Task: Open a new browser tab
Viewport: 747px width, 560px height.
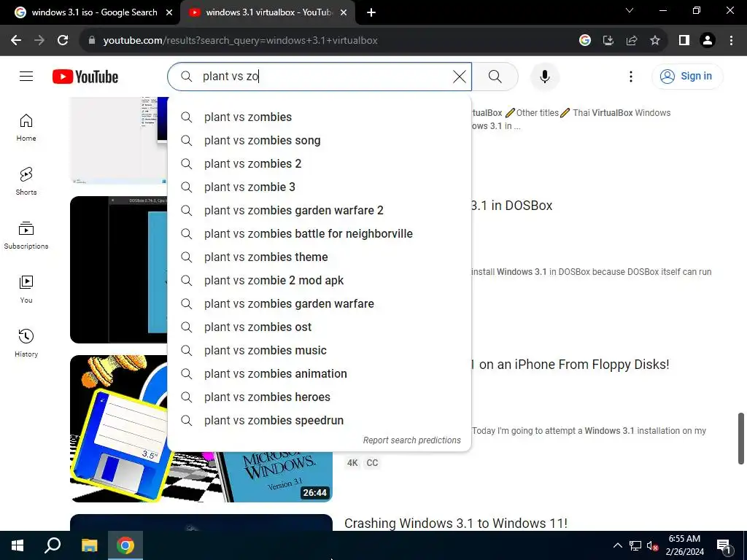Action: (x=371, y=13)
